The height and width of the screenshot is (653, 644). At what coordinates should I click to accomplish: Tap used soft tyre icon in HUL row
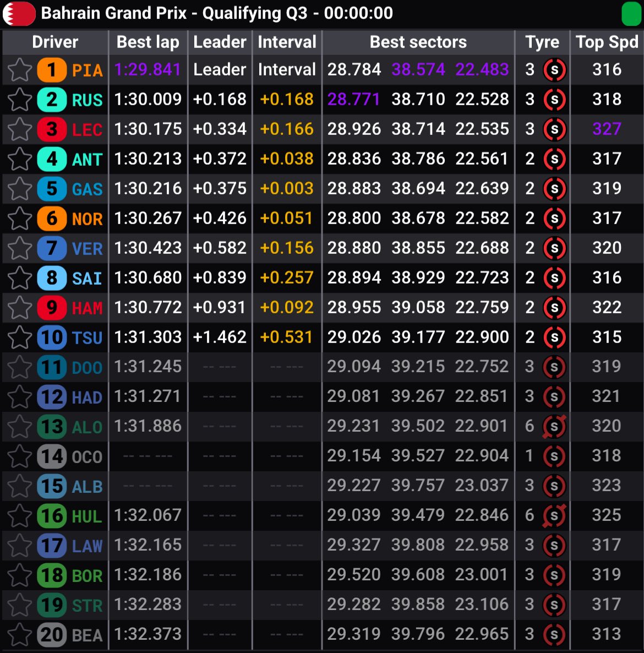point(554,515)
